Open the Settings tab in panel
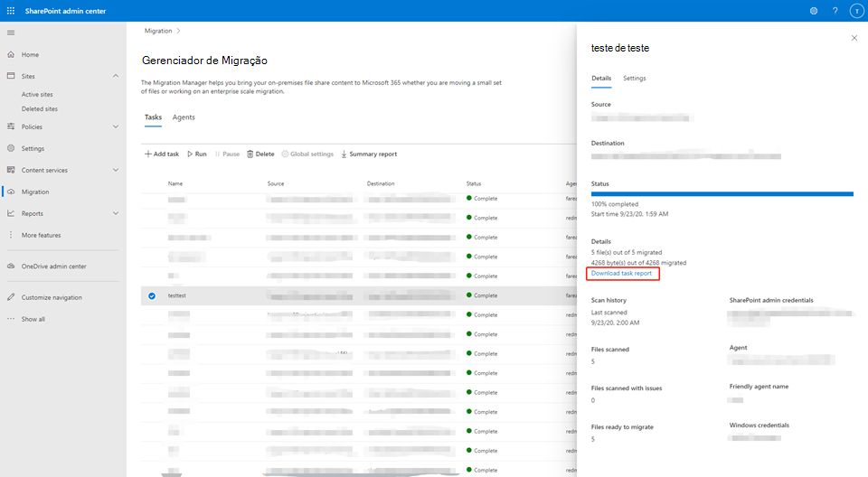 635,79
